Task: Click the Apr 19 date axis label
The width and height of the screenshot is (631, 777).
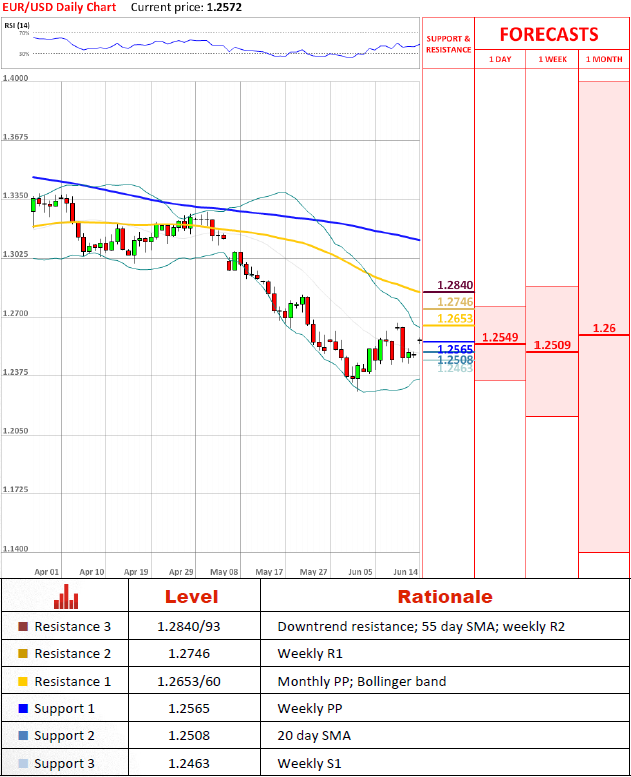Action: click(136, 572)
